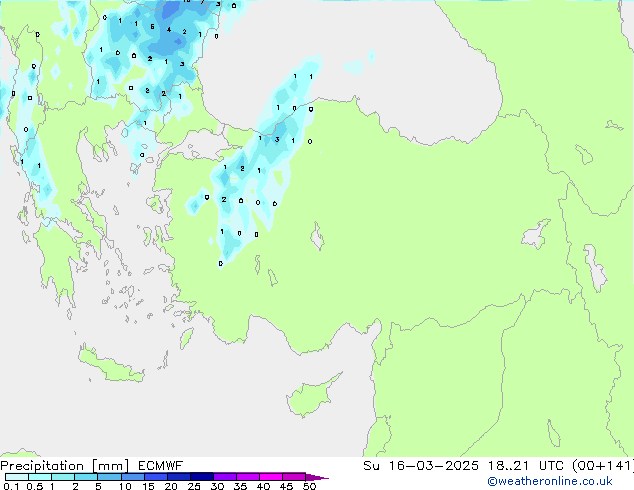Click the 'Precipitation [mm]' title text
Viewport: 634px width, 490px height.
click(x=65, y=466)
